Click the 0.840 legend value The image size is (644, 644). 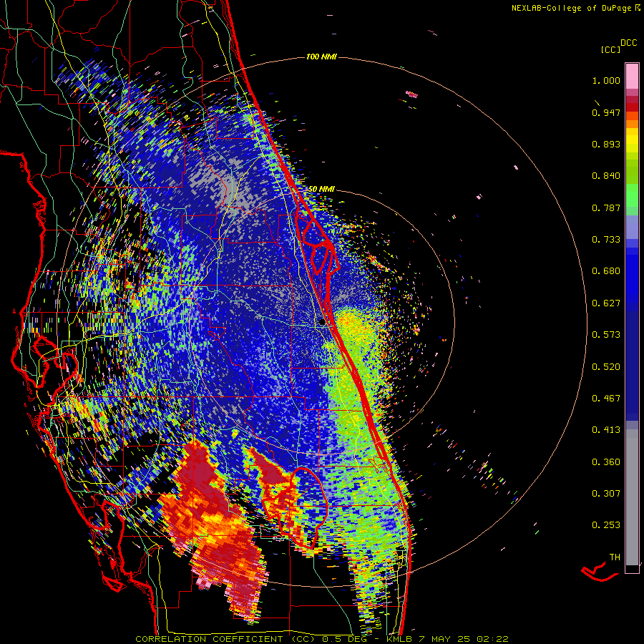(x=606, y=176)
